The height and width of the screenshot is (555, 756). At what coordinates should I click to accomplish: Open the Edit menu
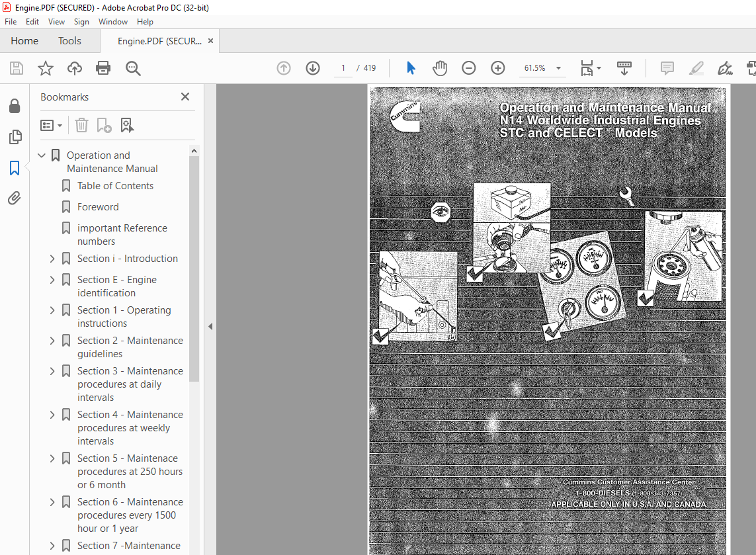coord(32,22)
